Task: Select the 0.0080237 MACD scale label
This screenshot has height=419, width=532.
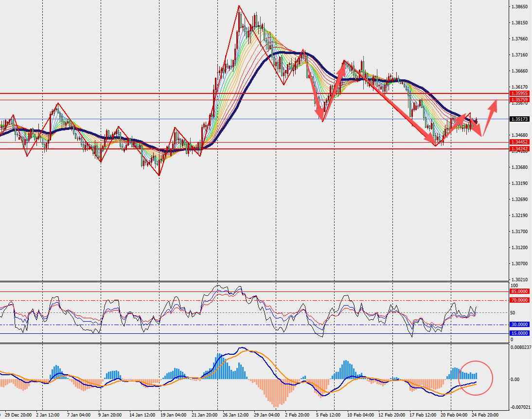Action: [520, 347]
